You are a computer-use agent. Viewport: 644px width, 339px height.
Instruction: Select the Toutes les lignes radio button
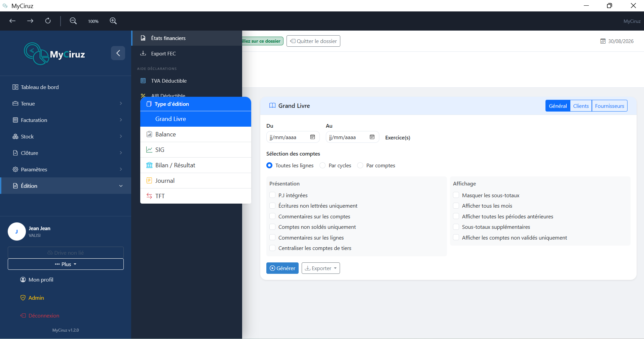pyautogui.click(x=269, y=165)
